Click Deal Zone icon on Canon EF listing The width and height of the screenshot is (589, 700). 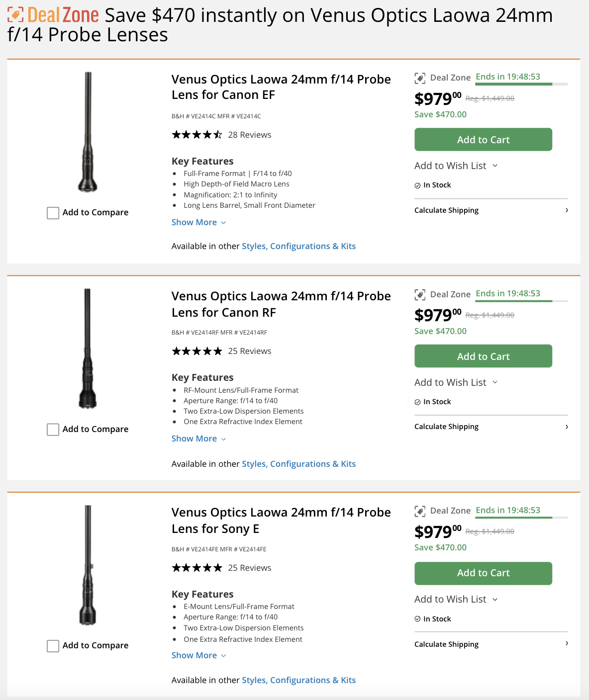420,78
